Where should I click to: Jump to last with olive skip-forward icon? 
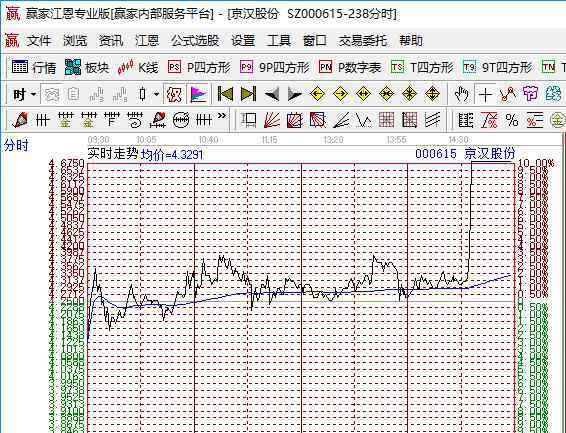pos(248,95)
